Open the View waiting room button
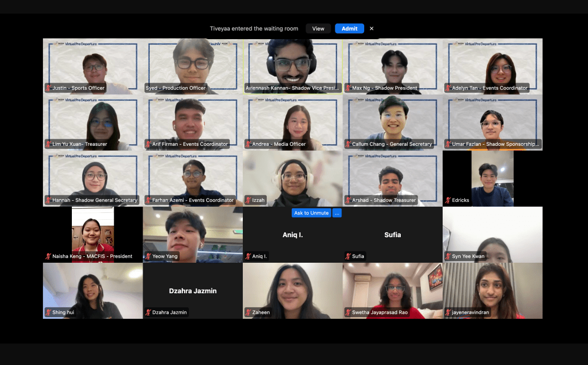The height and width of the screenshot is (365, 588). pos(318,29)
